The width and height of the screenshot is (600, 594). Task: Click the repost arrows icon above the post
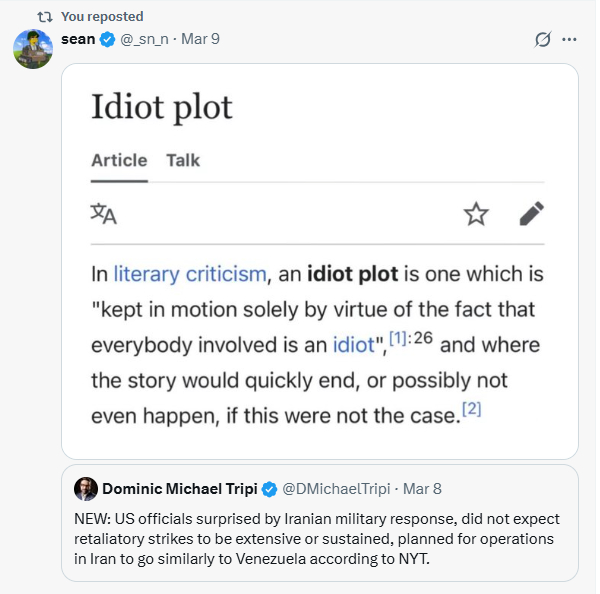coord(44,16)
